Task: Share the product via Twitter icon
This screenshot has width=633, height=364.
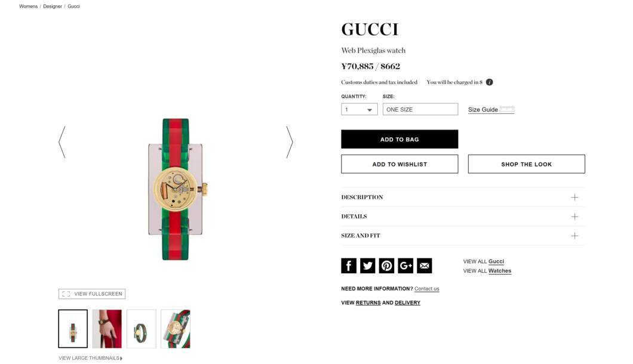Action: point(367,266)
